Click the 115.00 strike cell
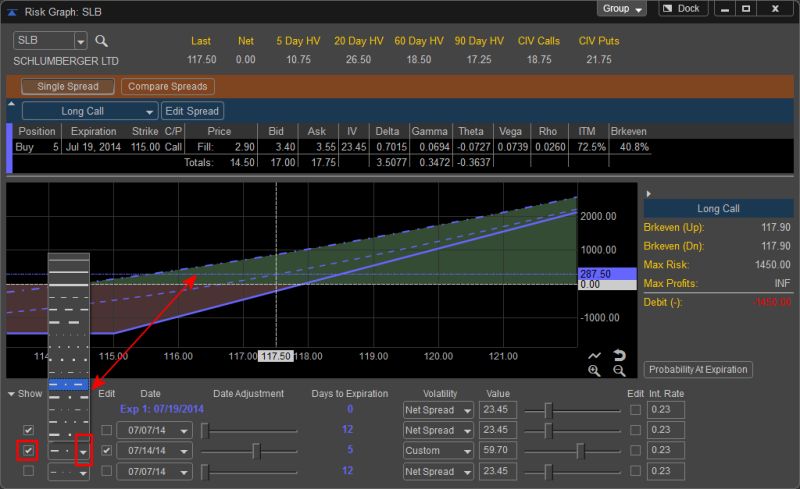The image size is (800, 489). click(145, 147)
